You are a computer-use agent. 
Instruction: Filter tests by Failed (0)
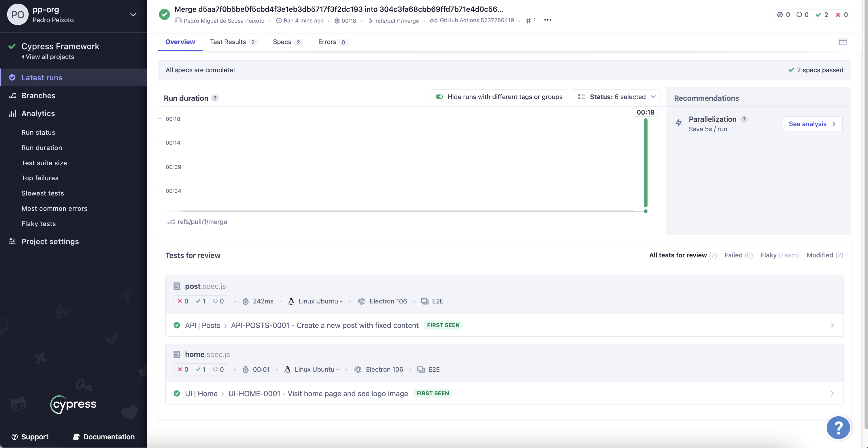[x=738, y=255]
